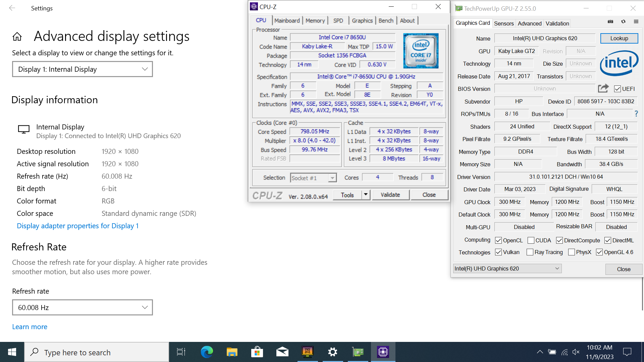This screenshot has height=362, width=644.
Task: Switch to Bench tab in CPU-Z
Action: [x=386, y=20]
